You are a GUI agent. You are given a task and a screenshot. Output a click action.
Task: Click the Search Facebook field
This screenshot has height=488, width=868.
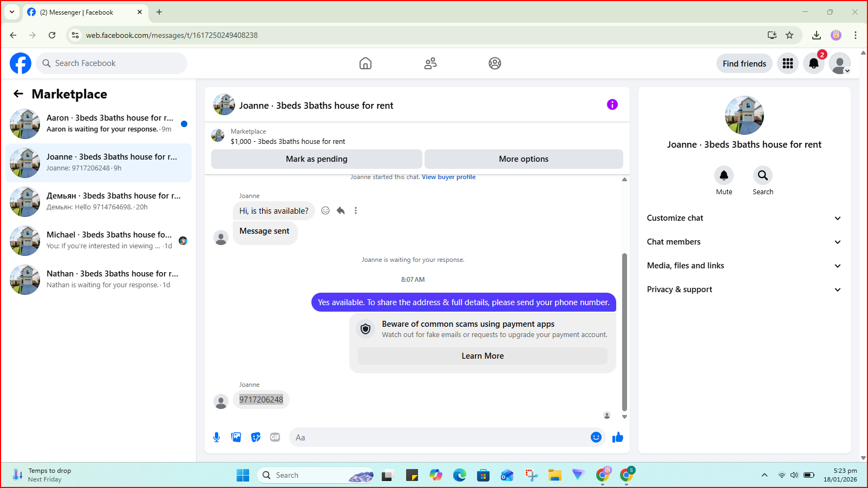point(112,63)
